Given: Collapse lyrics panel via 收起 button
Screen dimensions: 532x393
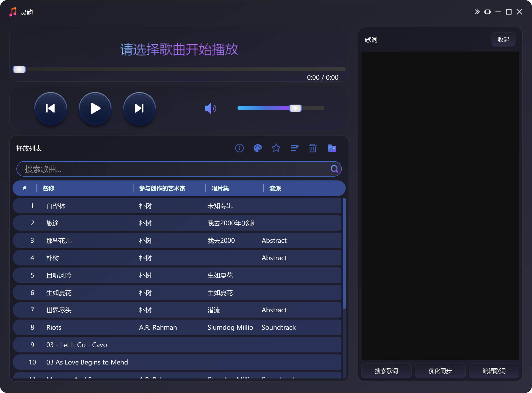Looking at the screenshot, I should tap(504, 39).
